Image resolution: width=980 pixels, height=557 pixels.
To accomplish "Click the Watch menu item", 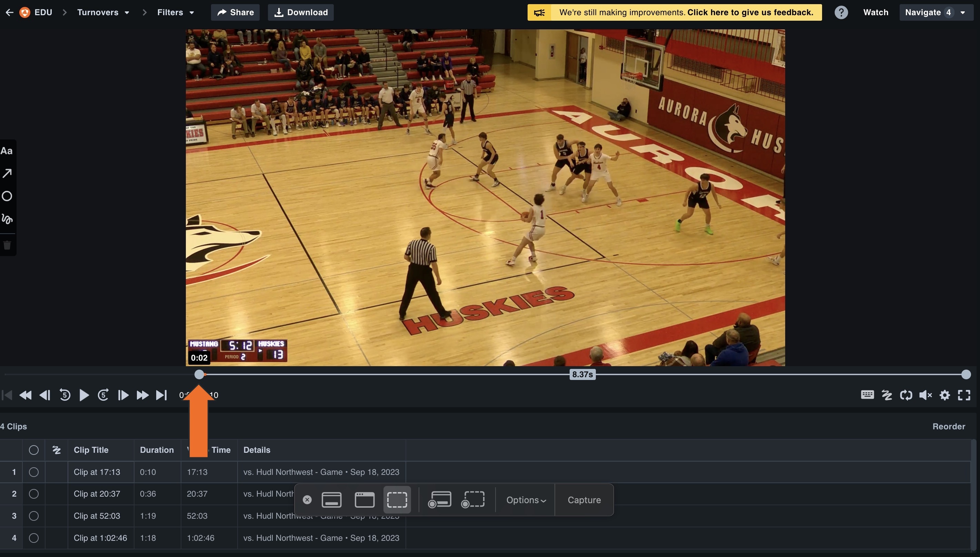I will click(x=876, y=12).
